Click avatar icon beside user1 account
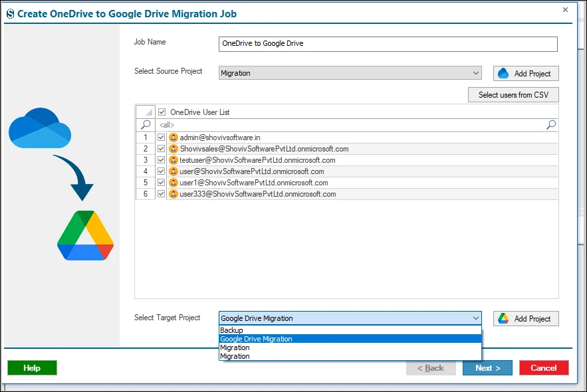The image size is (587, 392). [x=174, y=183]
